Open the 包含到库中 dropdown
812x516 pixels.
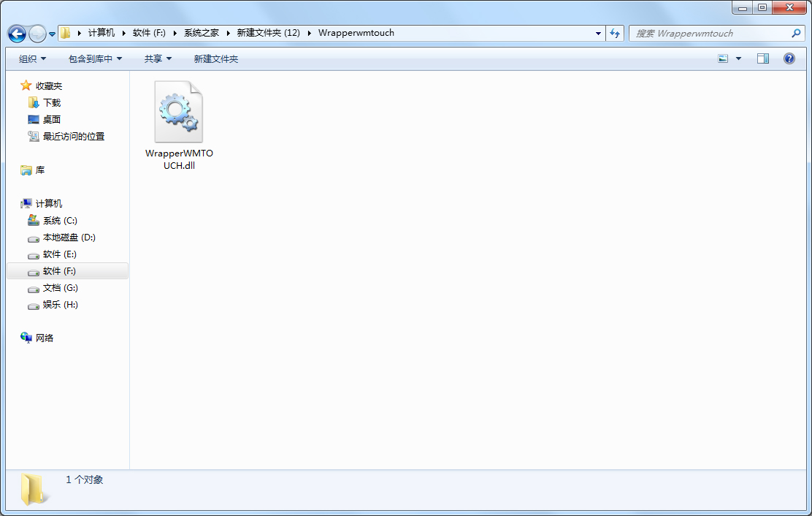coord(95,58)
